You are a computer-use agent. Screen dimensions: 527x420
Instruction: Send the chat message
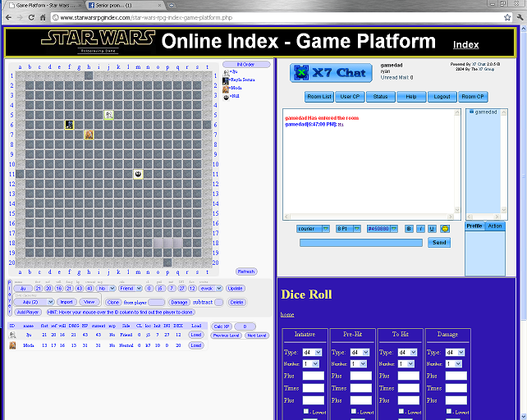[439, 243]
